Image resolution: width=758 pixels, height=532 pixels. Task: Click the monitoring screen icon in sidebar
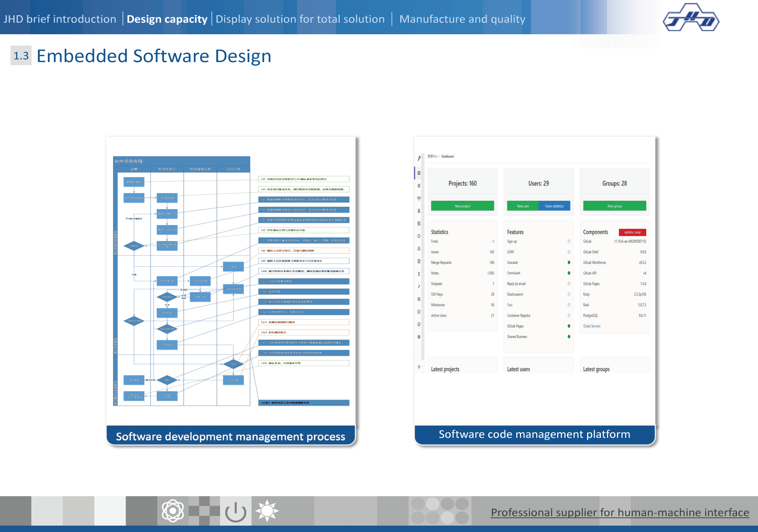click(419, 186)
